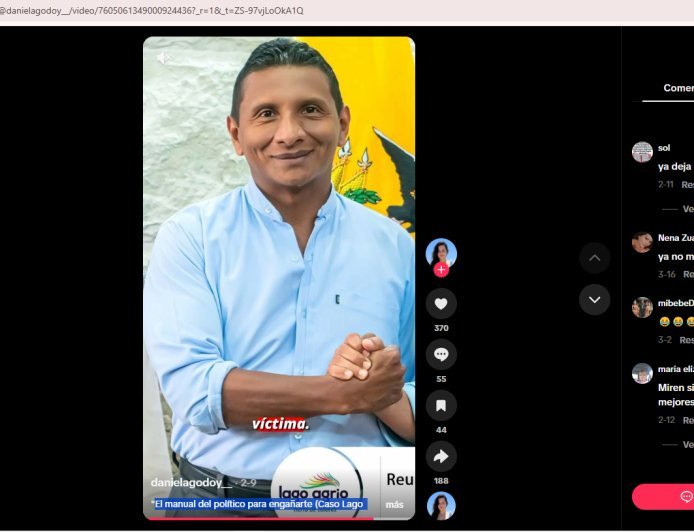Click the browser address bar URL

(x=152, y=11)
